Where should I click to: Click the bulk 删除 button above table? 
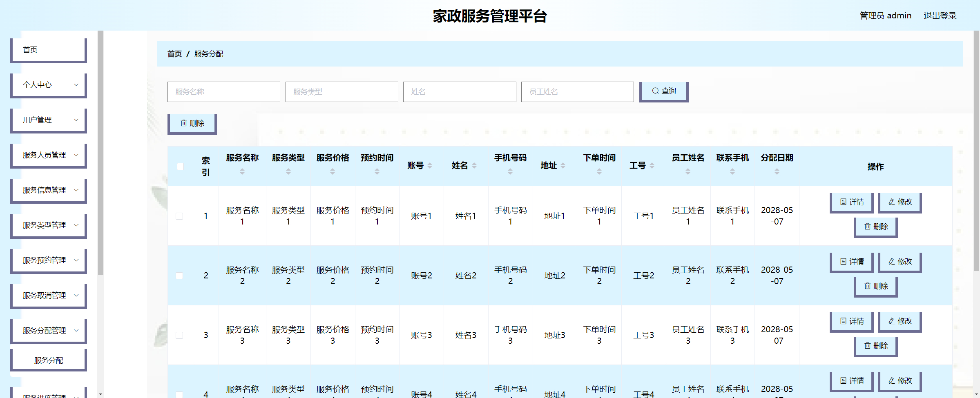pyautogui.click(x=192, y=124)
